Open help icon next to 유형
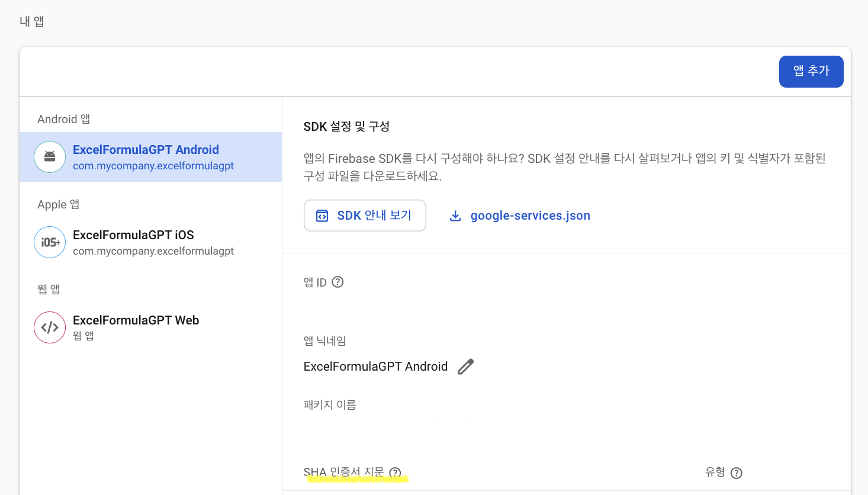The width and height of the screenshot is (868, 495). click(737, 472)
